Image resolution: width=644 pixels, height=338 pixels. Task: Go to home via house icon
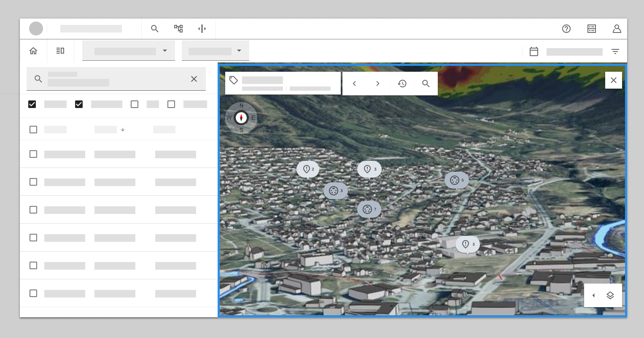click(x=33, y=51)
